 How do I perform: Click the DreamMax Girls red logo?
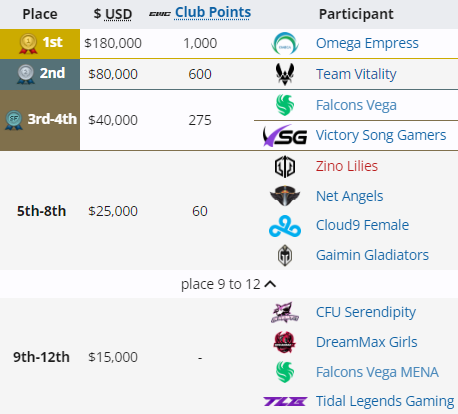(285, 342)
